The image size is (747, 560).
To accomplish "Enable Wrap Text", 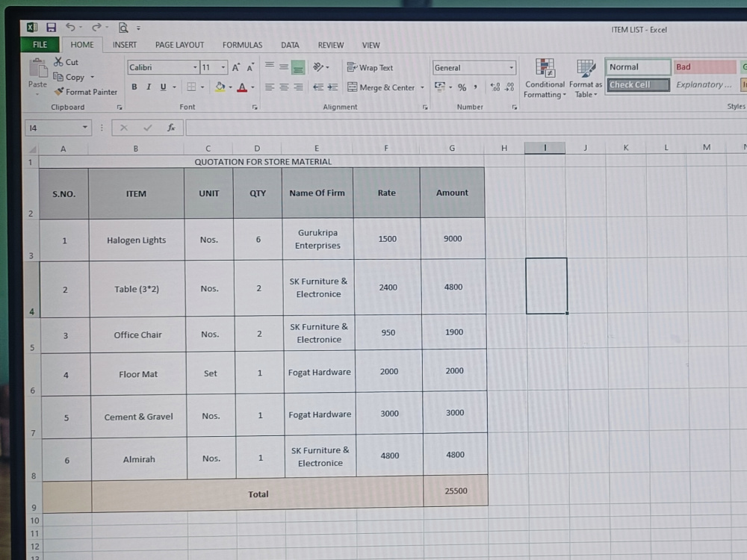I will pyautogui.click(x=371, y=68).
